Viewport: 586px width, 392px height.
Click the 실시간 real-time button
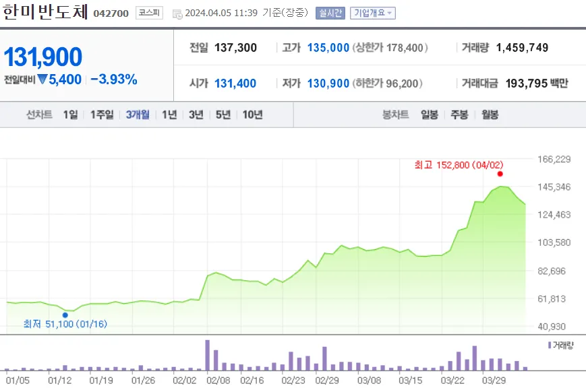pos(330,13)
